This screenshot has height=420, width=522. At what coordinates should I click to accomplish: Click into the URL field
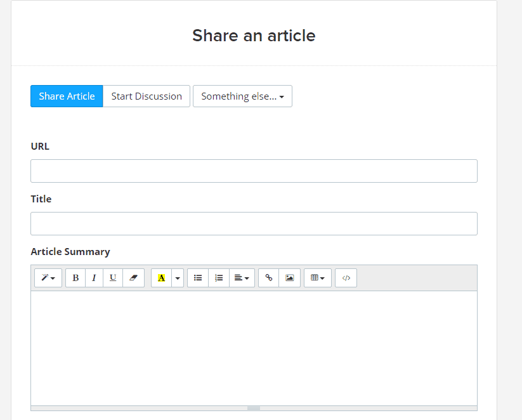click(x=254, y=171)
